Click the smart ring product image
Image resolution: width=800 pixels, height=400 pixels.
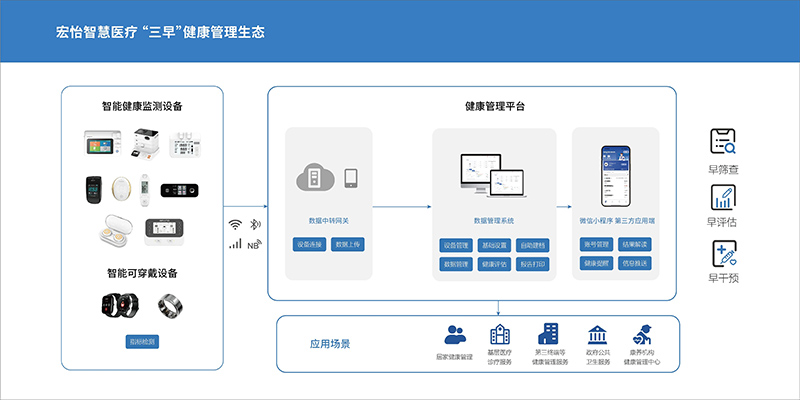(170, 304)
